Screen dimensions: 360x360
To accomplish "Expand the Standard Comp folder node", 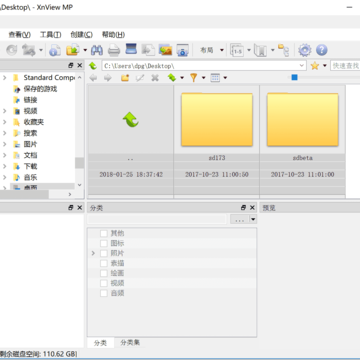I will (x=4, y=78).
